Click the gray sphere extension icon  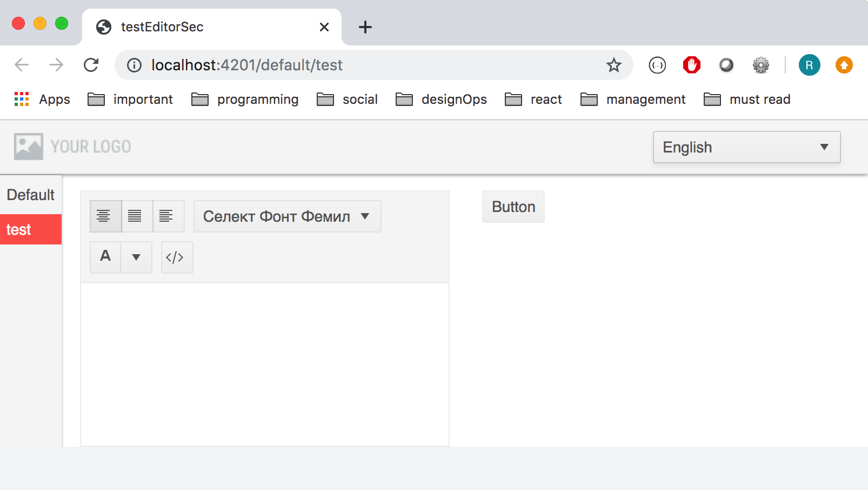tap(726, 65)
